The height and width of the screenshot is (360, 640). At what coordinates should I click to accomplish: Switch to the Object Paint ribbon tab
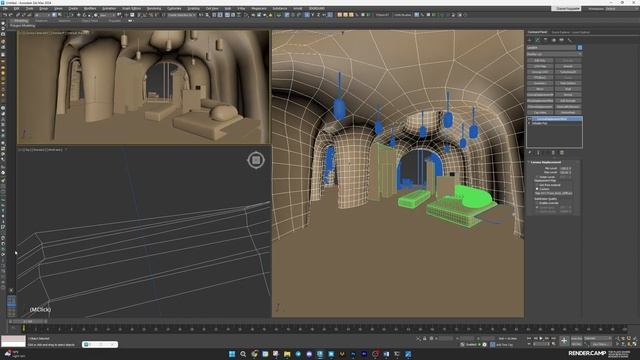(89, 21)
